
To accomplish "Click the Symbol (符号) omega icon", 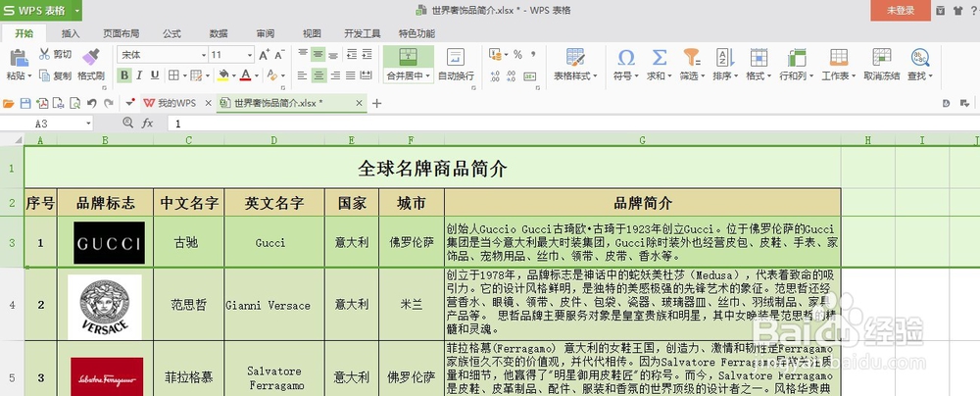I will coord(626,57).
